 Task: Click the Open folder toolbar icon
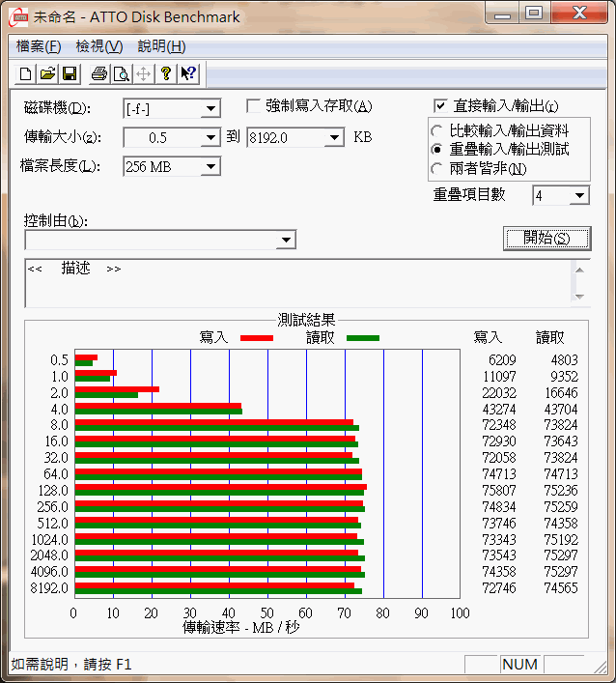(x=47, y=73)
